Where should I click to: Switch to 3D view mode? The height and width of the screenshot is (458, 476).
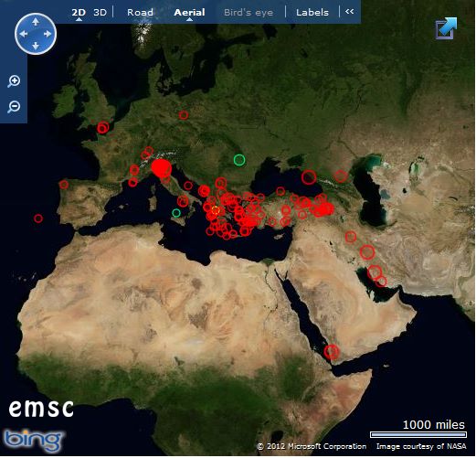(x=100, y=13)
